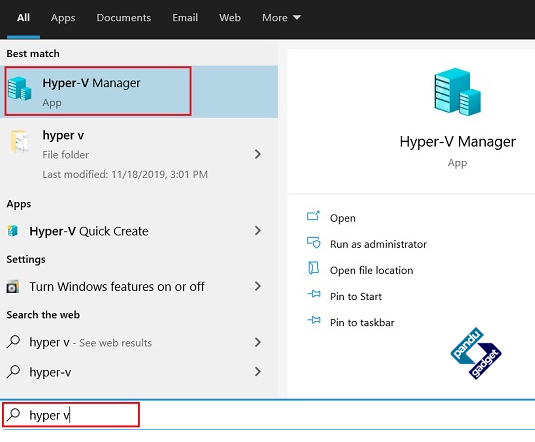The height and width of the screenshot is (442, 535).
Task: Switch to the Documents tab
Action: point(124,18)
